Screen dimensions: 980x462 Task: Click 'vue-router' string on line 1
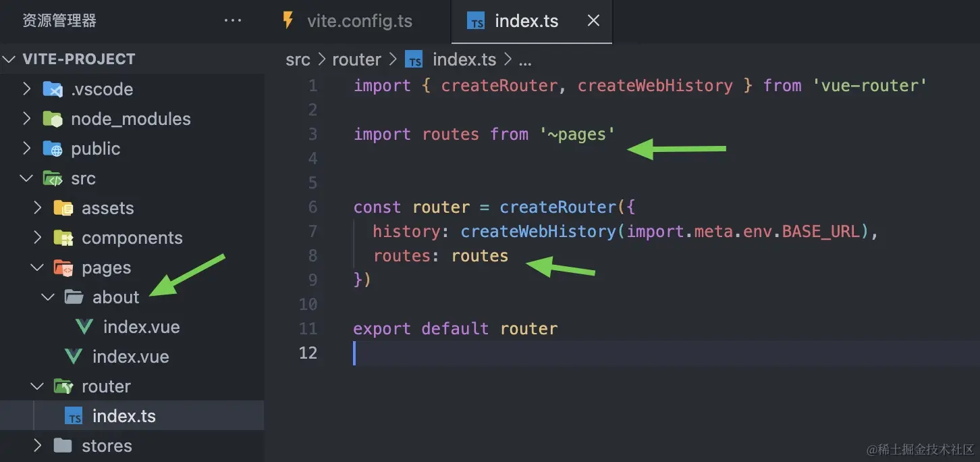(x=870, y=86)
